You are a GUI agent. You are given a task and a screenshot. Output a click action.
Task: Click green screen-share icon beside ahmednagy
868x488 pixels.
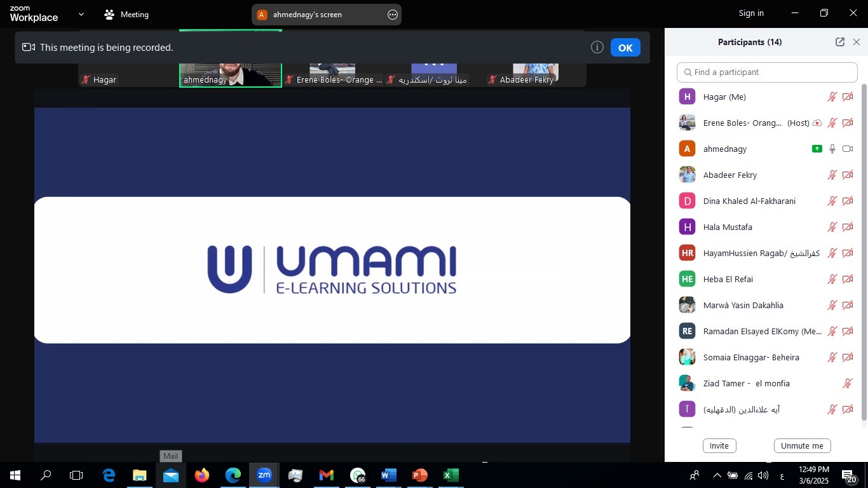[817, 149]
